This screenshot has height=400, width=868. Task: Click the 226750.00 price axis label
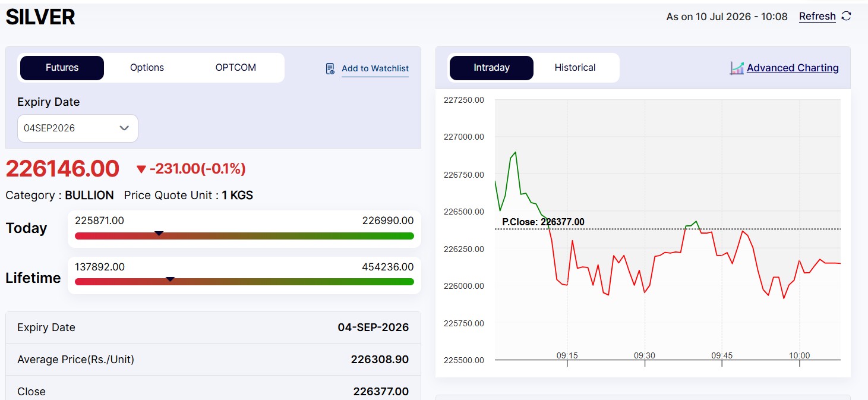[x=464, y=175]
